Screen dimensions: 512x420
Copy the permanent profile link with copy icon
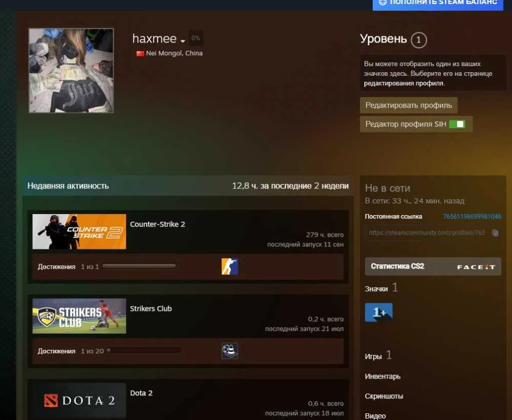pos(495,233)
